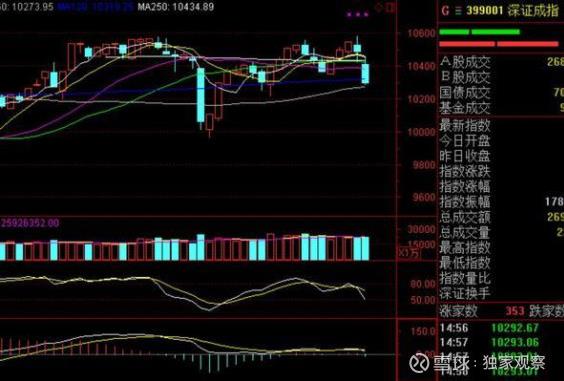Screen dimensions: 564x381
Task: Click the 10000 price axis label
Action: click(422, 132)
